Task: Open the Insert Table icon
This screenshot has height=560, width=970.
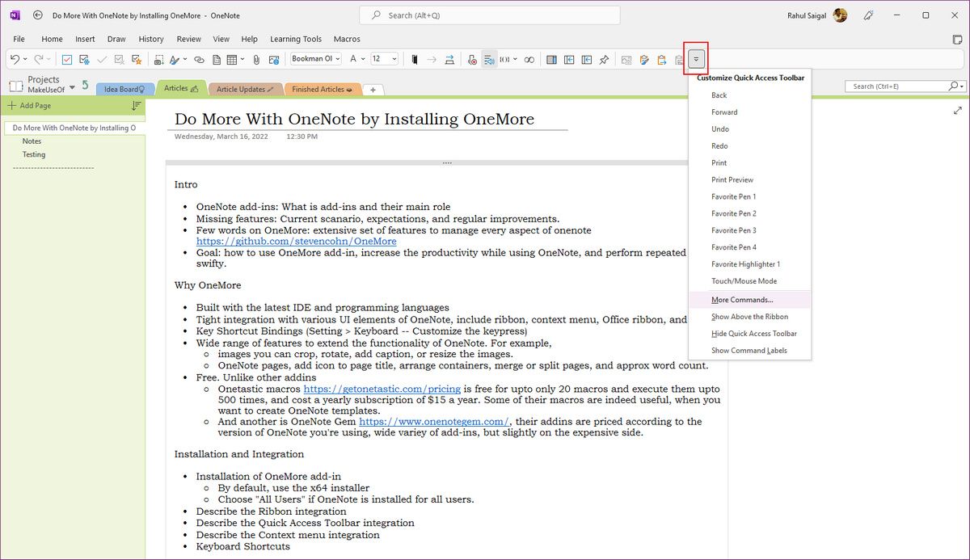Action: (x=232, y=58)
